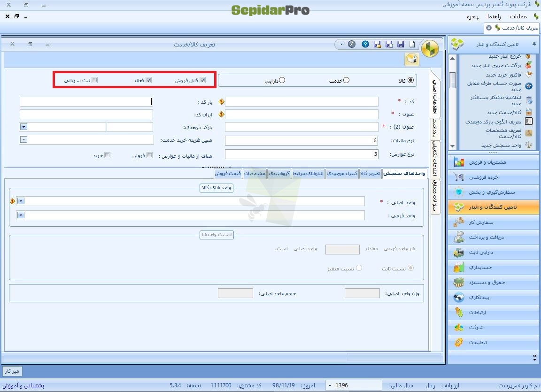
Task: Click the Save and Close floppy icon
Action: (377, 44)
